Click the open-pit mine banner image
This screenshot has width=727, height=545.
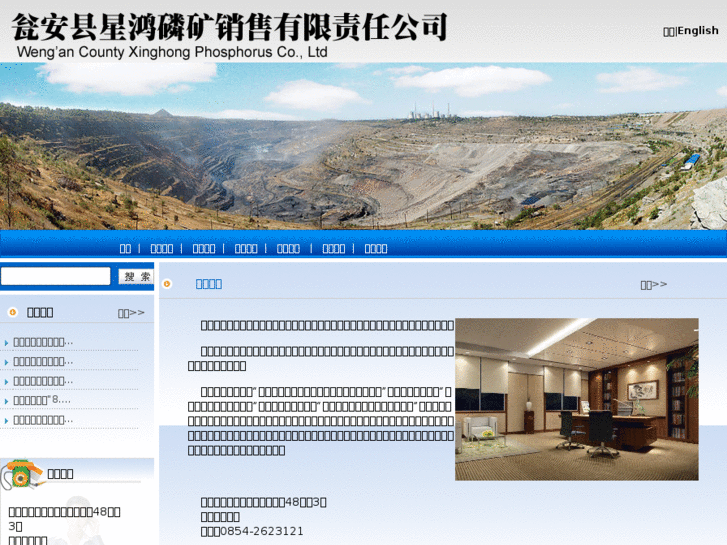tap(364, 146)
